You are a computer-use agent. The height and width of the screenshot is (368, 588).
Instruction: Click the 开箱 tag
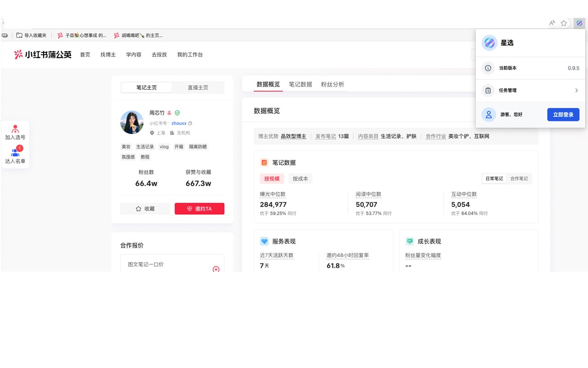point(179,147)
